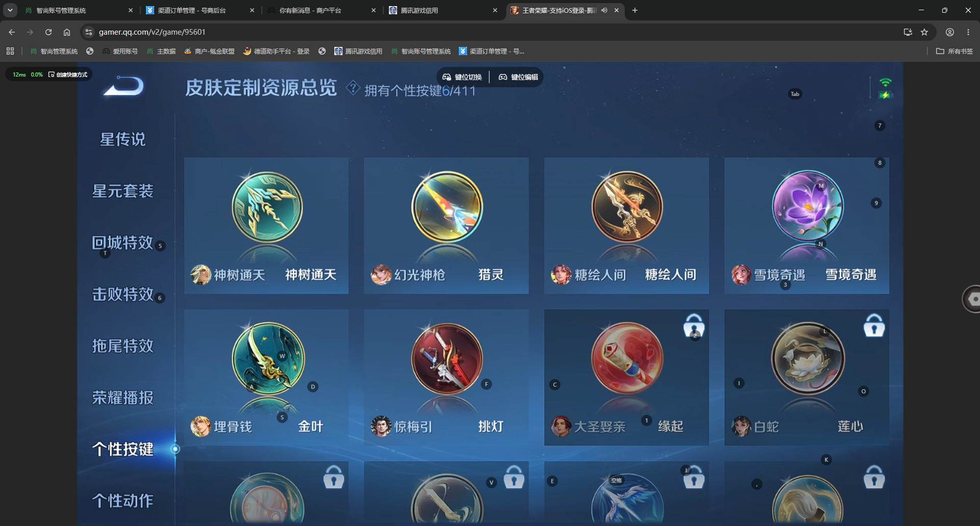
Task: Select the 个性按键 category
Action: 122,449
